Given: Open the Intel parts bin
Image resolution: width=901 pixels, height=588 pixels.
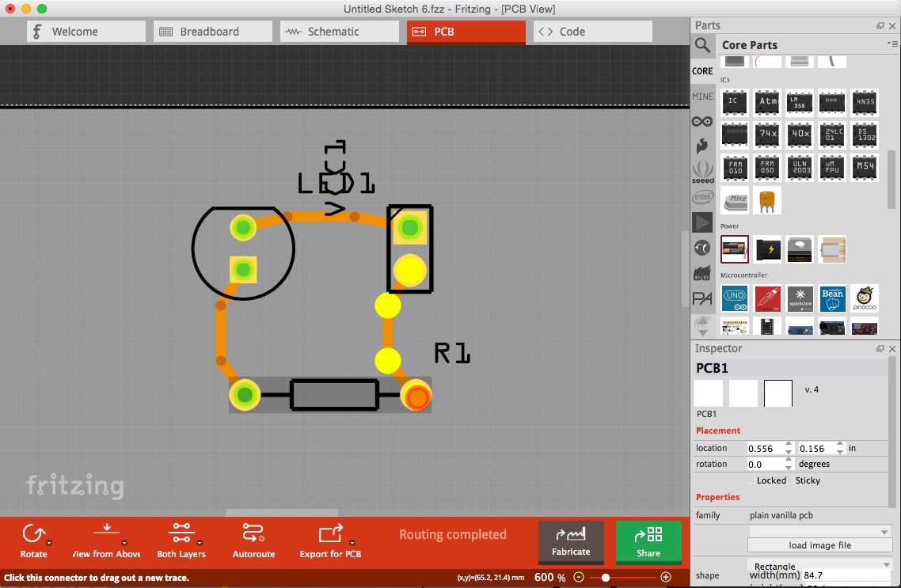Looking at the screenshot, I should click(x=702, y=197).
